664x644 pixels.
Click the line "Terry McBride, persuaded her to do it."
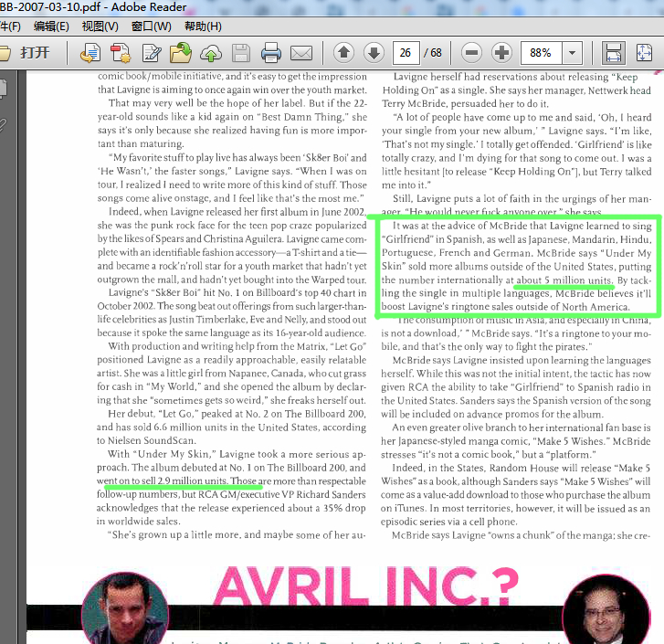tap(466, 103)
